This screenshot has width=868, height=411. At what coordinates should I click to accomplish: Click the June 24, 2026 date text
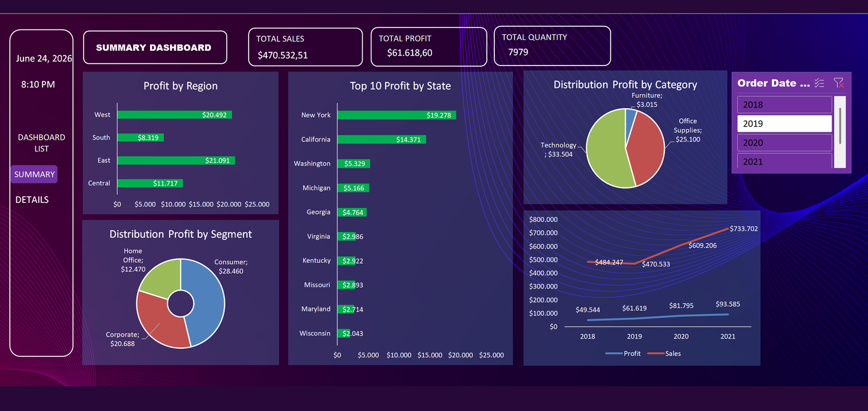pyautogui.click(x=44, y=58)
